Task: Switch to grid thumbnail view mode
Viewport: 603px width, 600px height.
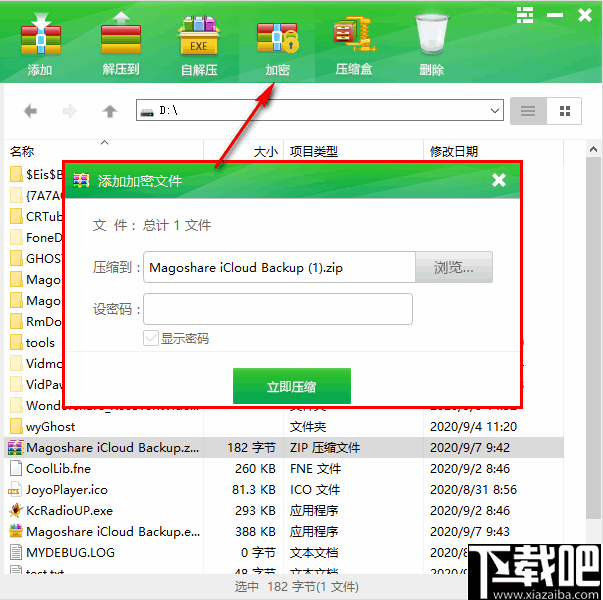Action: point(564,111)
